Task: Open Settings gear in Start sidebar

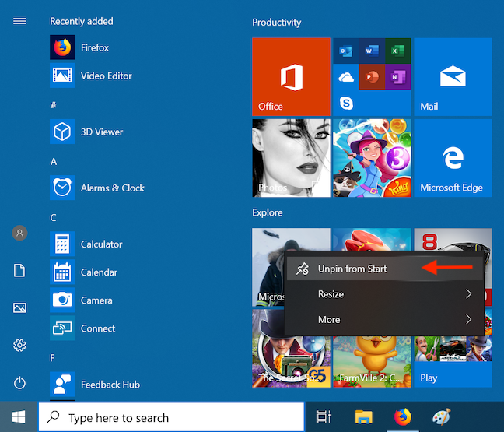Action: [x=19, y=345]
